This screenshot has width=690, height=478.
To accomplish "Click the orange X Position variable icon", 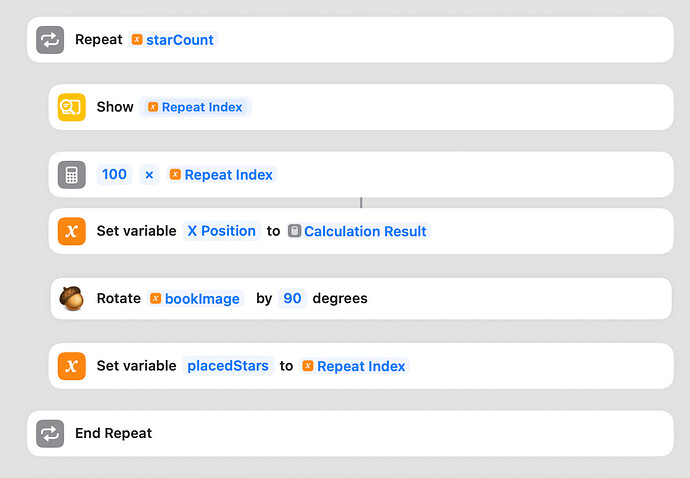I will [x=72, y=231].
